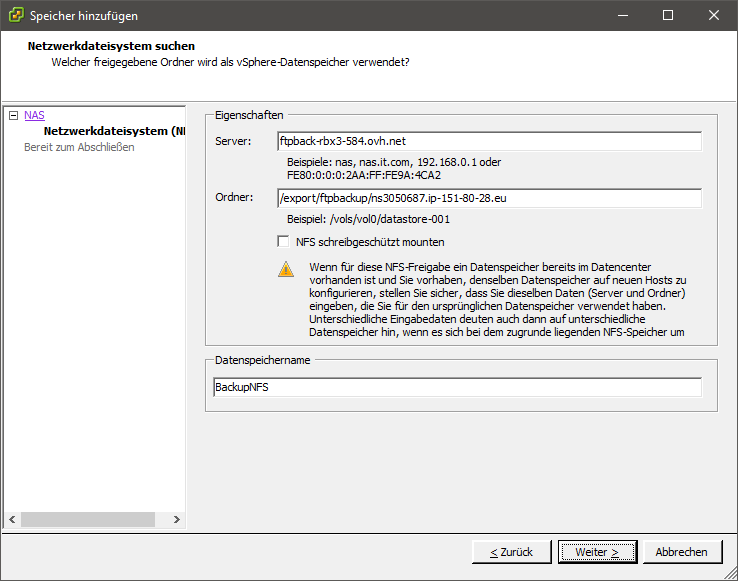Select Bereit zum Abschließen step
The image size is (738, 581).
coord(79,147)
